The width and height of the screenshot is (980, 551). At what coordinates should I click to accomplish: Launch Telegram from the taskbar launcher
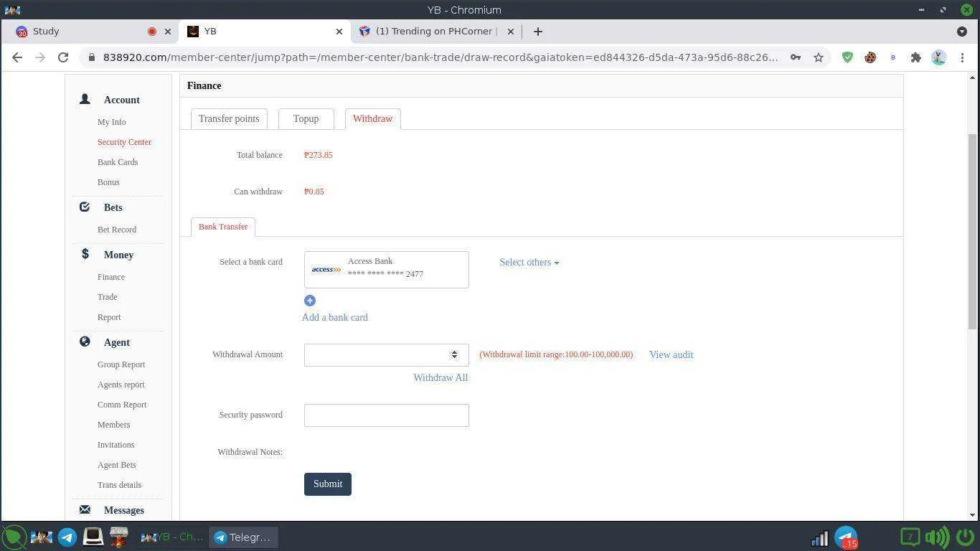pos(67,537)
